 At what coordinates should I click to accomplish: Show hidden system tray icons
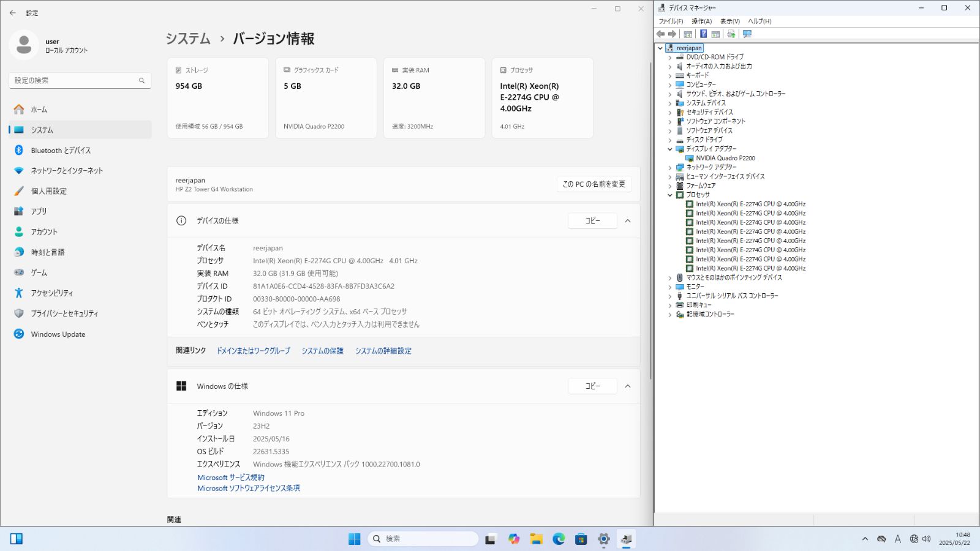tap(865, 539)
